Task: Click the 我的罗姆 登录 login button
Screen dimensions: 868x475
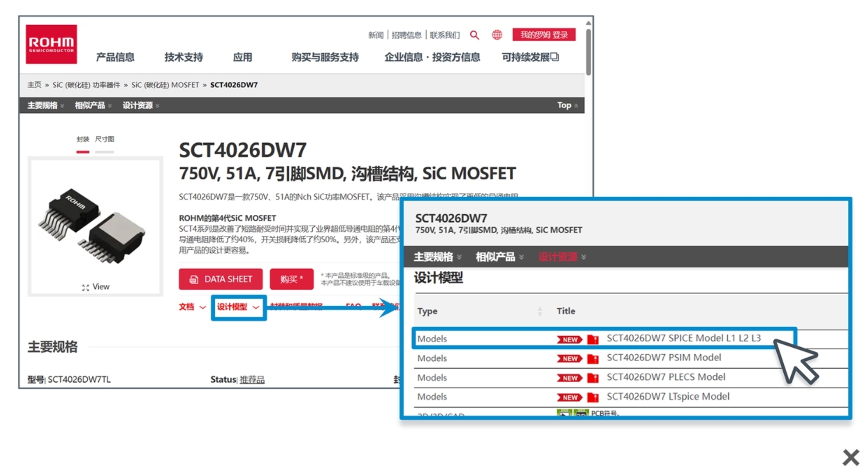Action: point(544,35)
